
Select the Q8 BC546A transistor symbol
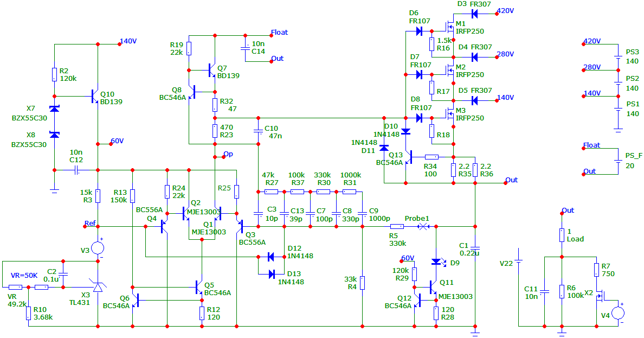[x=192, y=92]
